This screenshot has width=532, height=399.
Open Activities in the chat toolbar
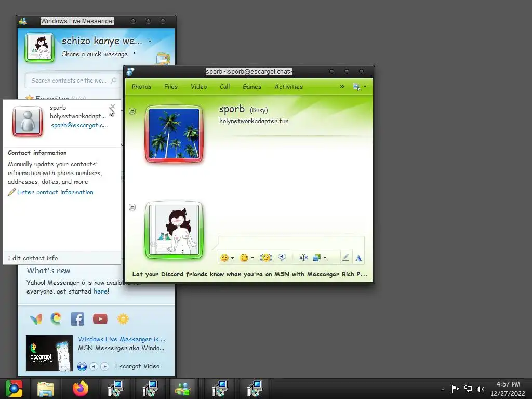(288, 87)
